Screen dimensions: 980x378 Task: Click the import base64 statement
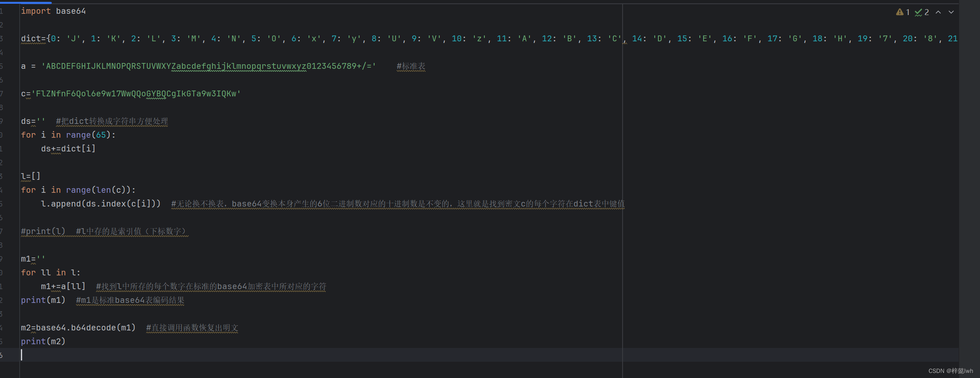tap(53, 11)
